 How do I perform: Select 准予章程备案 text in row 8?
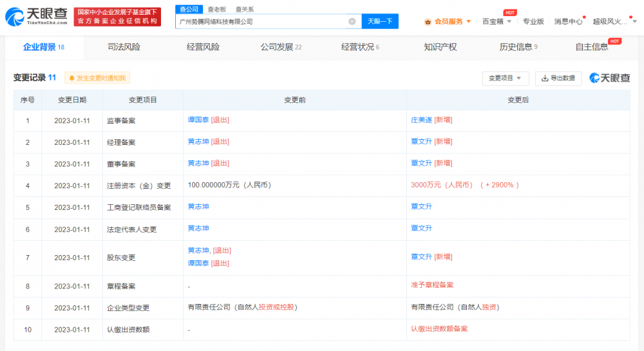pyautogui.click(x=432, y=285)
